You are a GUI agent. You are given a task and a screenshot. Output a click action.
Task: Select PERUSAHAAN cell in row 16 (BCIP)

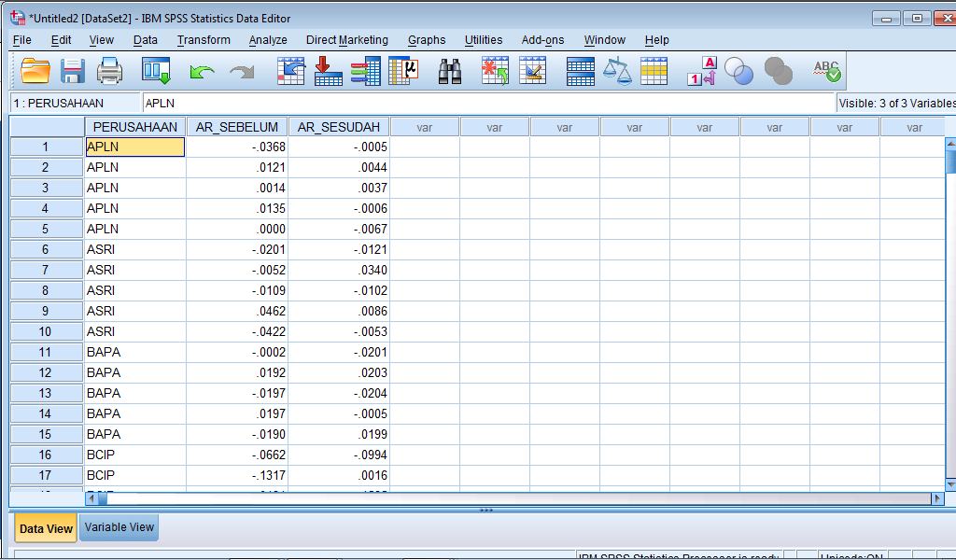[135, 455]
